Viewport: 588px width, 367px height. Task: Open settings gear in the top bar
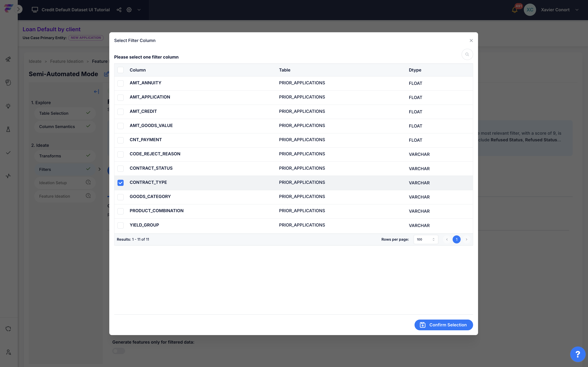click(x=129, y=10)
